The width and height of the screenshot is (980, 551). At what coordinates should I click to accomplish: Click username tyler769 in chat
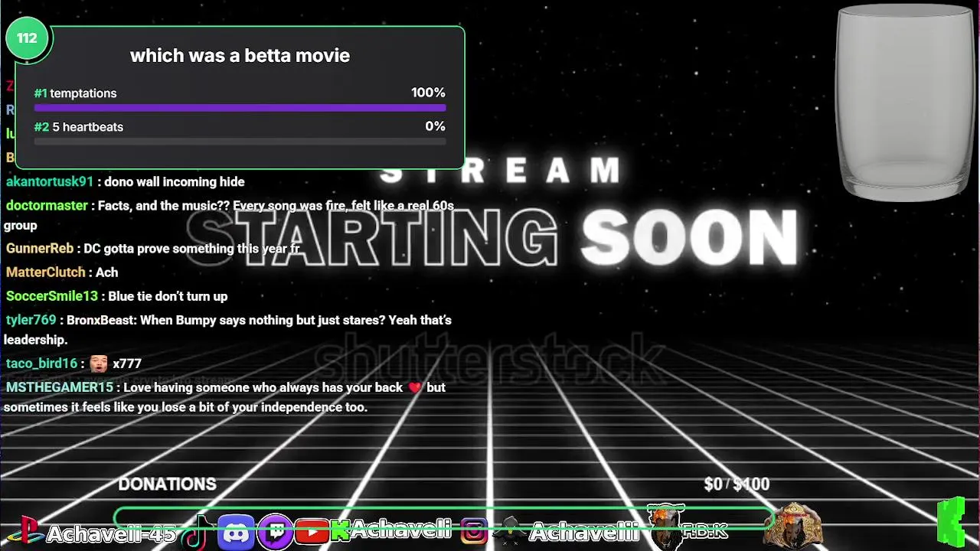(x=31, y=320)
